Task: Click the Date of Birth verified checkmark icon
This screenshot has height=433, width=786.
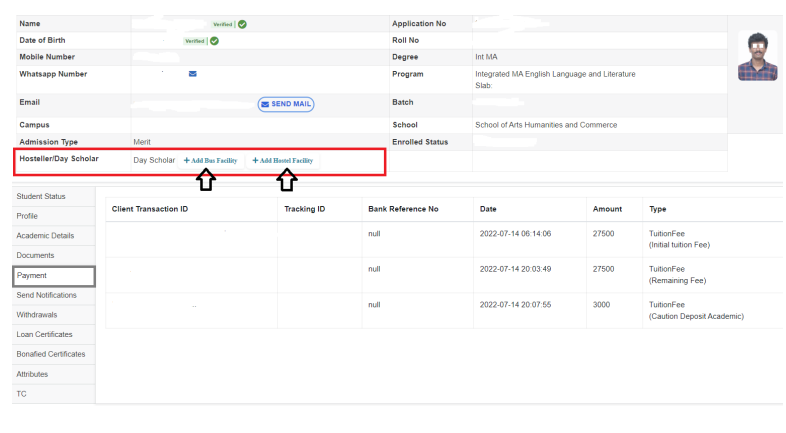Action: [214, 41]
